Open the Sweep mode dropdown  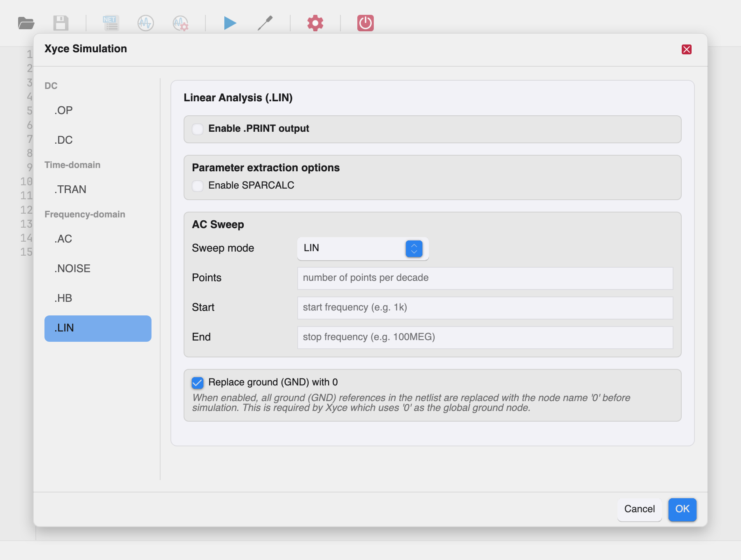pos(363,248)
